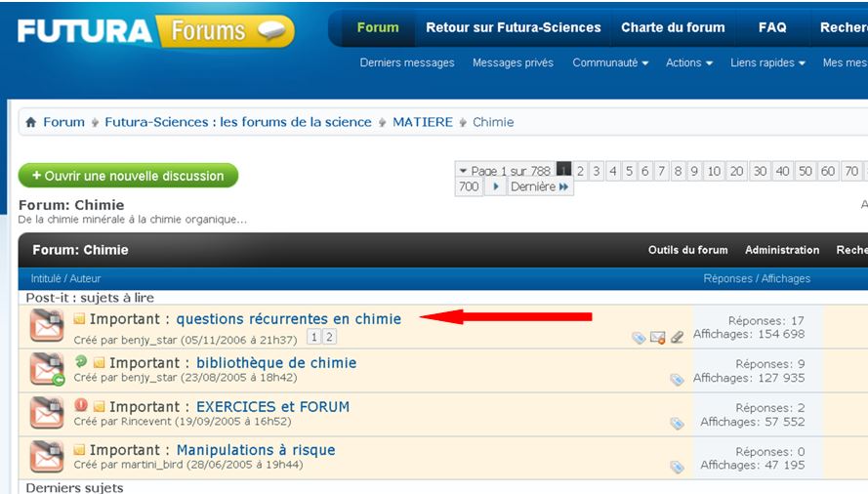Go to page 50 of forum listing
The height and width of the screenshot is (494, 868).
click(x=806, y=171)
